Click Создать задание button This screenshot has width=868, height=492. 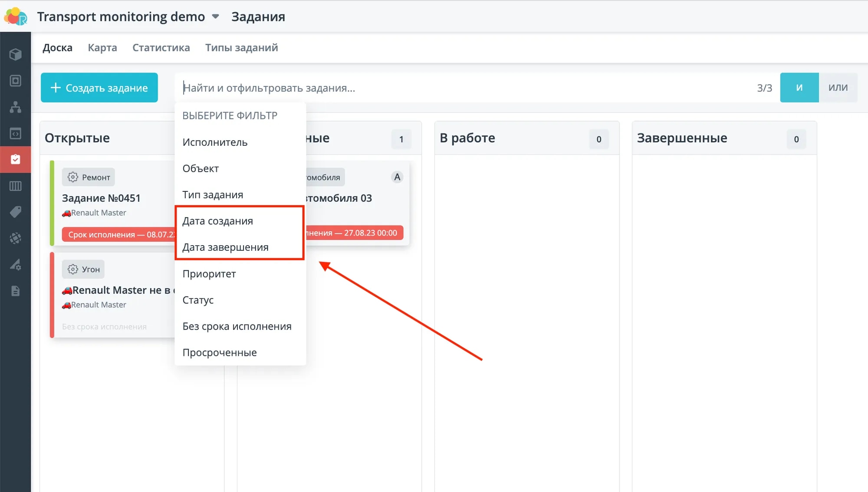pos(99,88)
